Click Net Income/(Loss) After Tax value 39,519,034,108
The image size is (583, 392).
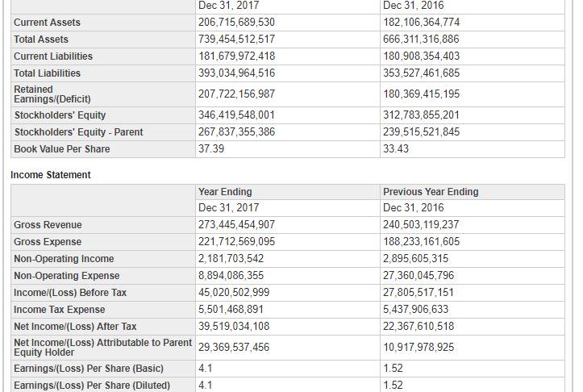(x=234, y=327)
